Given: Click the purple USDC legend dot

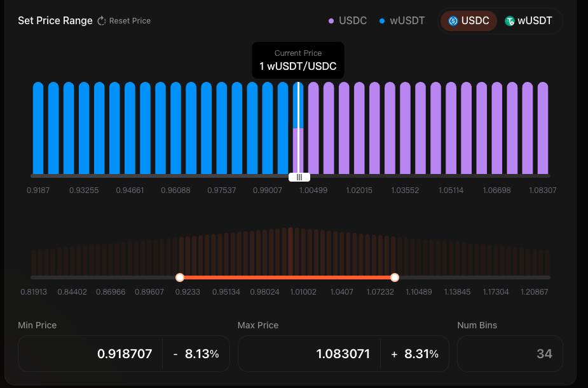Looking at the screenshot, I should tap(331, 21).
